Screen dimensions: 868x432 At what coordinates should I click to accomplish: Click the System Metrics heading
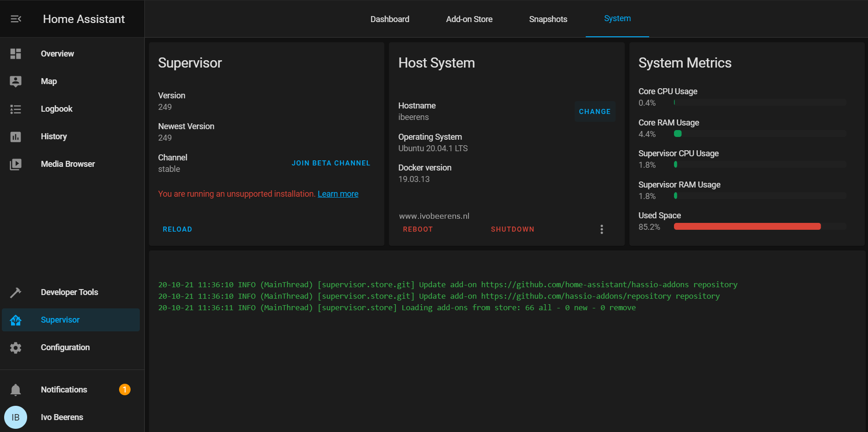click(x=685, y=63)
